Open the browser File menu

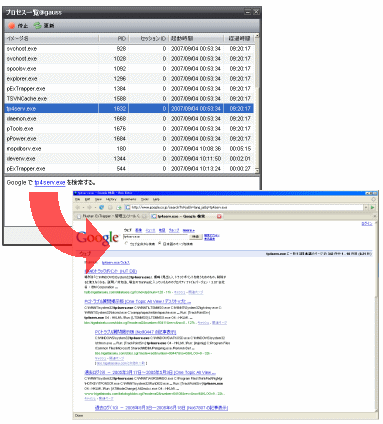pos(77,199)
